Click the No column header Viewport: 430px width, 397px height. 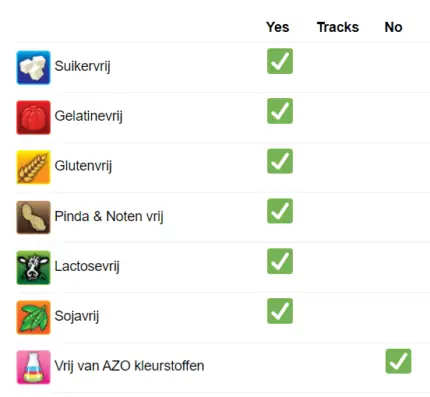[x=393, y=27]
